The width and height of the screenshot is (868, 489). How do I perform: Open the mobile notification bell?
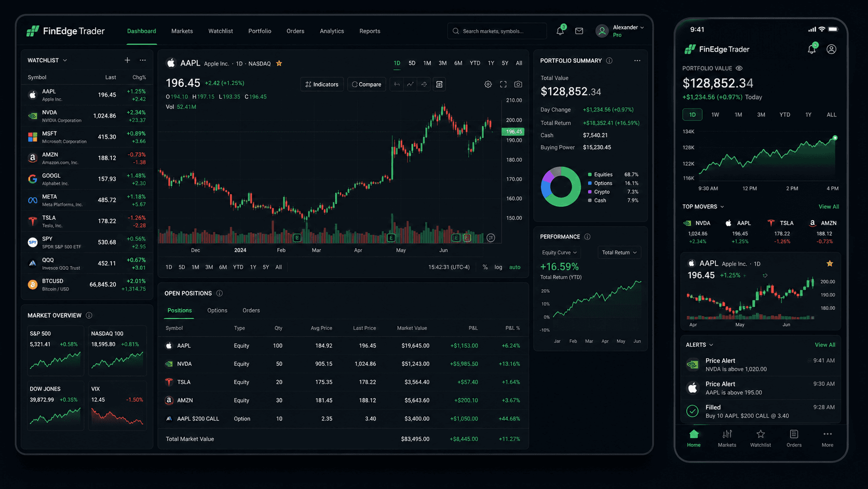pos(812,49)
